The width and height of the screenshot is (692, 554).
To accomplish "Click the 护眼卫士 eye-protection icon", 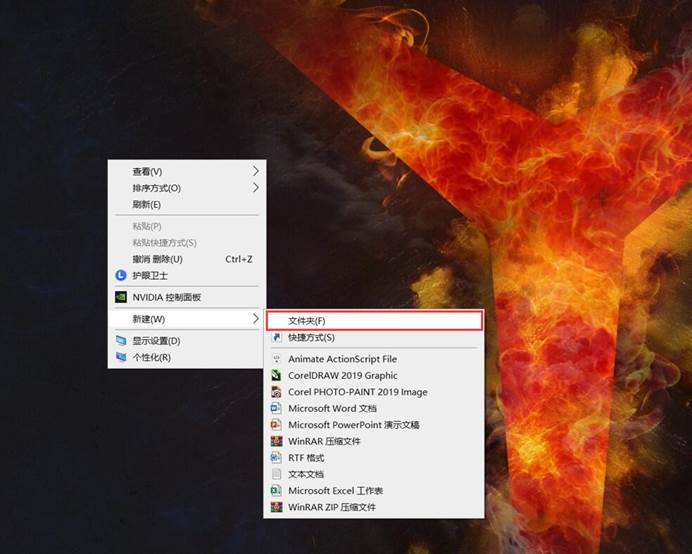I will click(x=121, y=275).
